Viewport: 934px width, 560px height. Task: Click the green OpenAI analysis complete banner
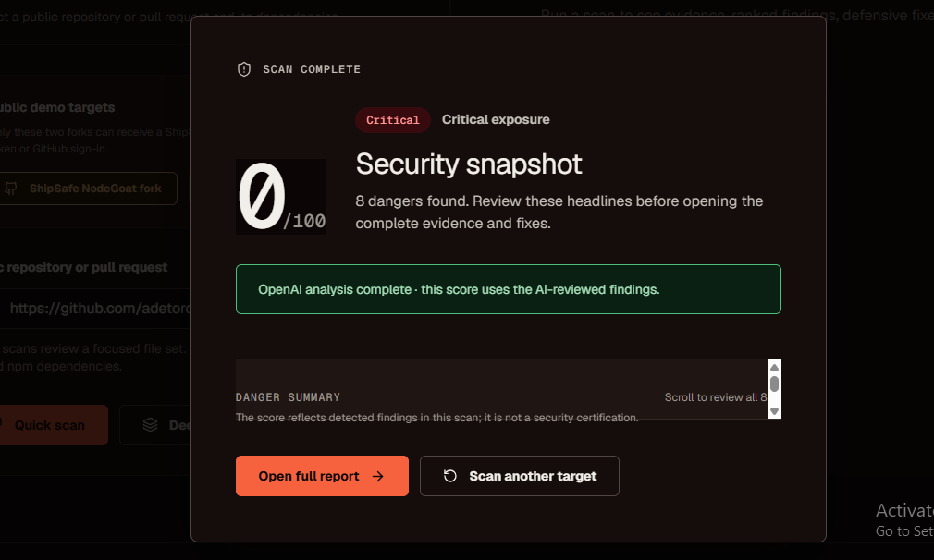tap(508, 289)
